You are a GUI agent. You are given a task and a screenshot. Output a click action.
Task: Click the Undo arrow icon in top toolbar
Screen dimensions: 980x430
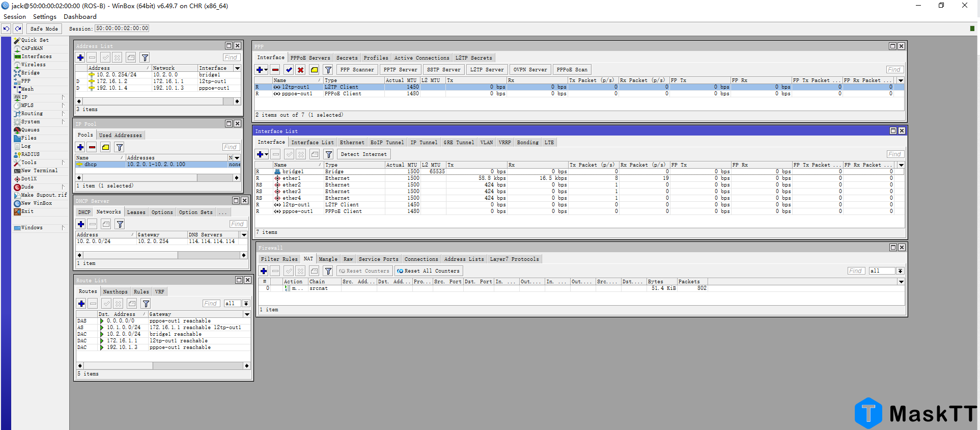[x=6, y=29]
